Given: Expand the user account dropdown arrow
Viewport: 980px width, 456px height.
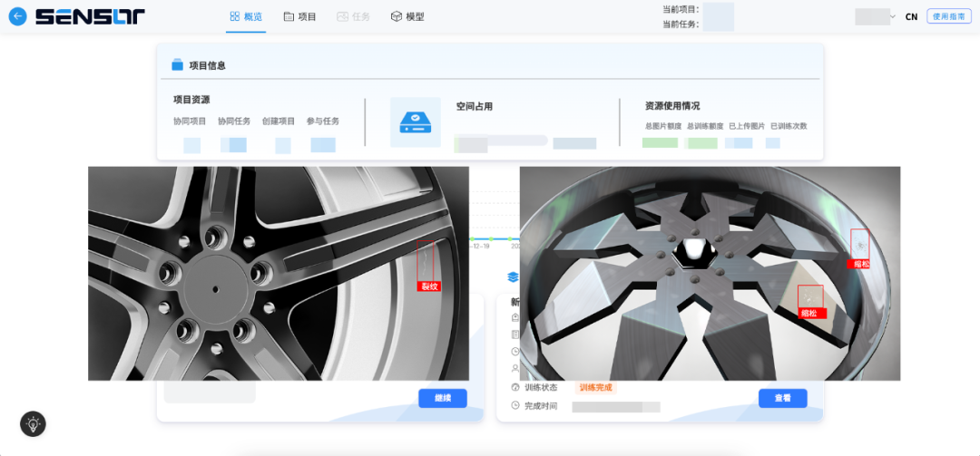Looking at the screenshot, I should click(x=893, y=17).
